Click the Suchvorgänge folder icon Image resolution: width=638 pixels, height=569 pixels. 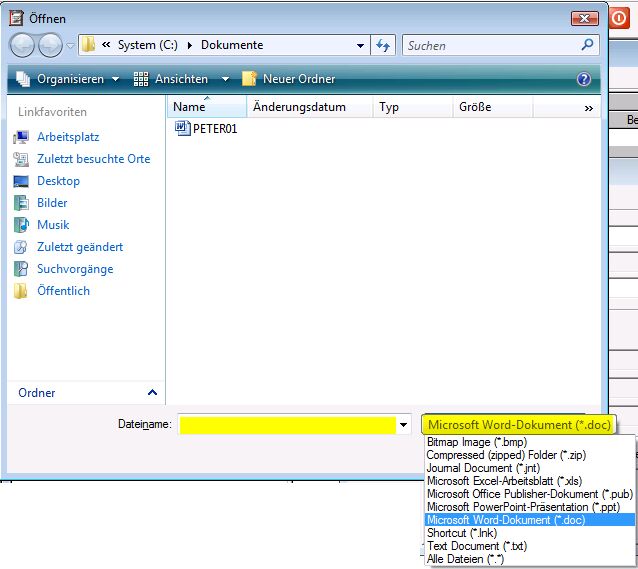tap(21, 269)
